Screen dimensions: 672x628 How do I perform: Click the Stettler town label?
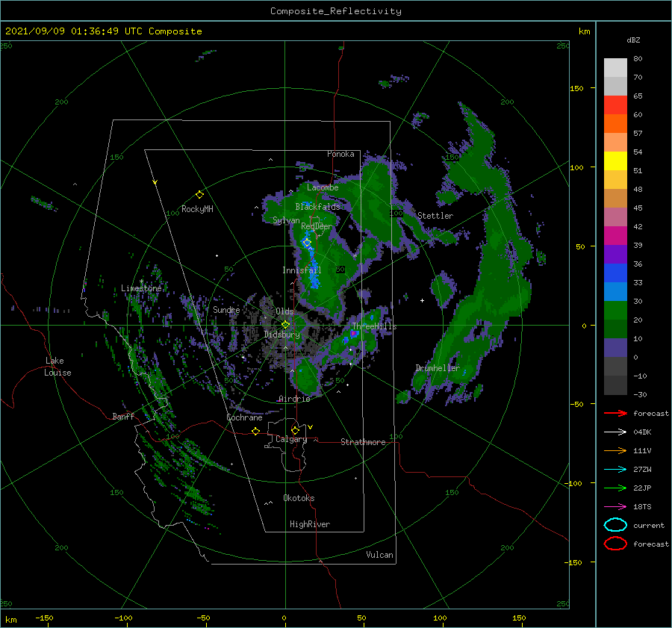435,216
